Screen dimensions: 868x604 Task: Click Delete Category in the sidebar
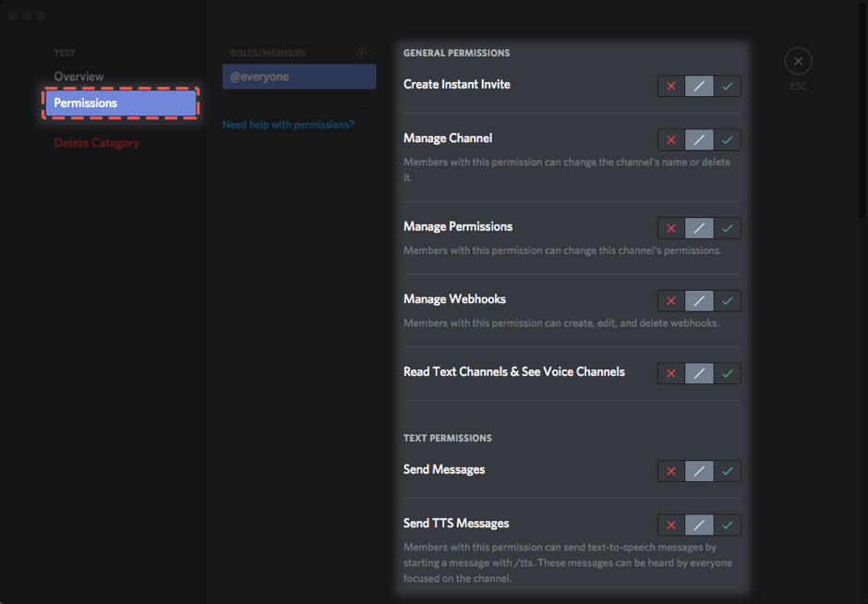97,143
